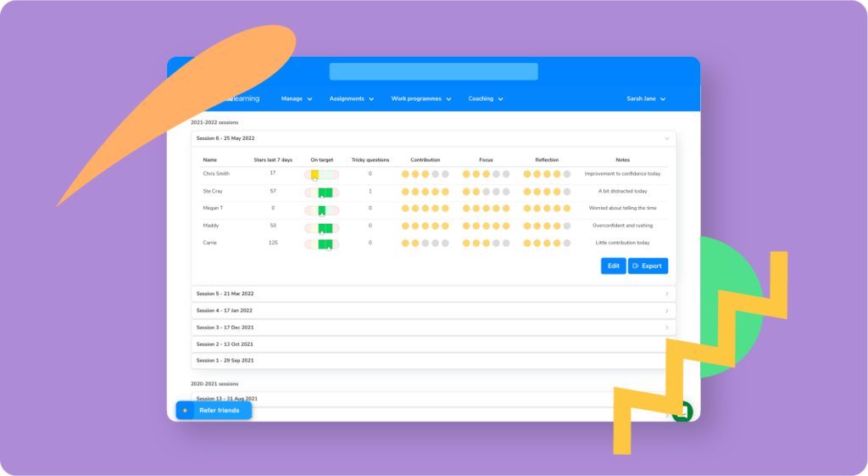
Task: Open the Manage menu
Action: (x=297, y=99)
